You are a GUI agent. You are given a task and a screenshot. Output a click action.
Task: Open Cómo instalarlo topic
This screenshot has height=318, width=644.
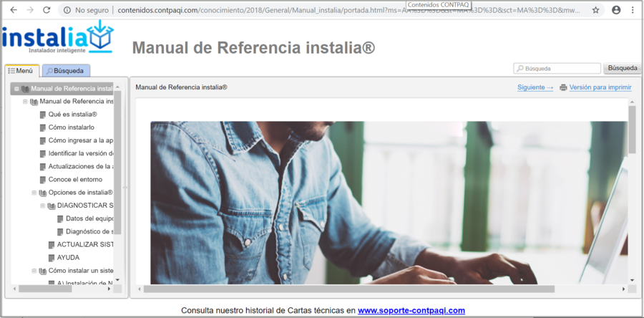tap(71, 127)
